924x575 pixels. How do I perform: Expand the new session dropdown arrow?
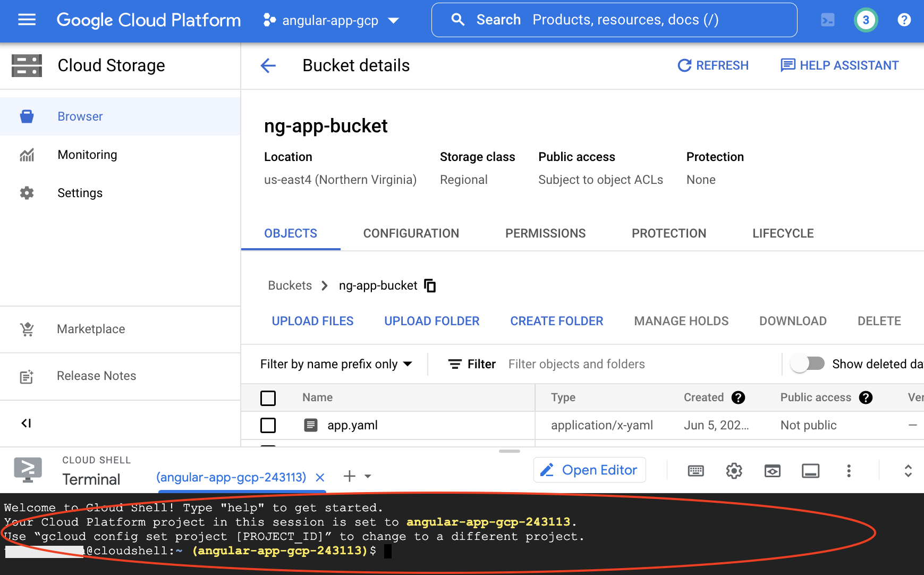point(368,476)
